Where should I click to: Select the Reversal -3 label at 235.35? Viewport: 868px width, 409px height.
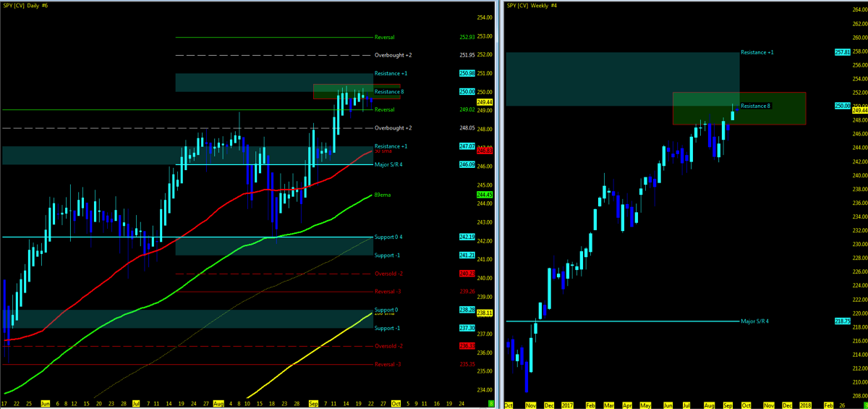click(x=388, y=364)
